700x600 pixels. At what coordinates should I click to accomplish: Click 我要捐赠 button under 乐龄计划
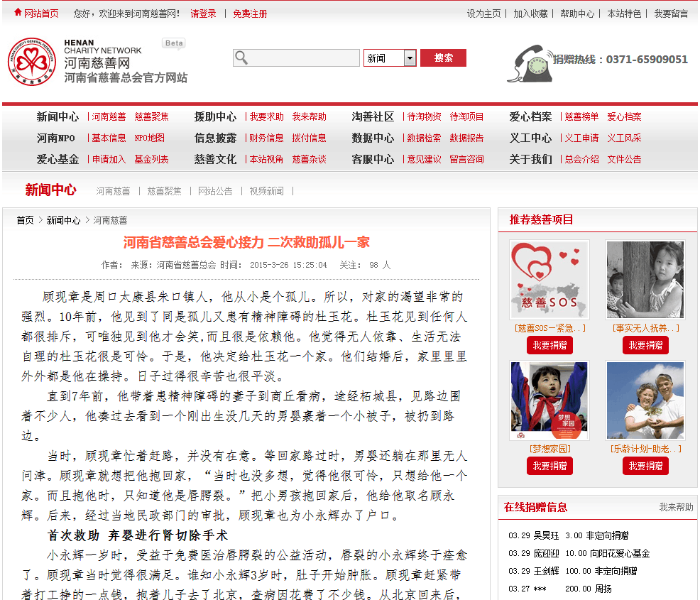645,466
